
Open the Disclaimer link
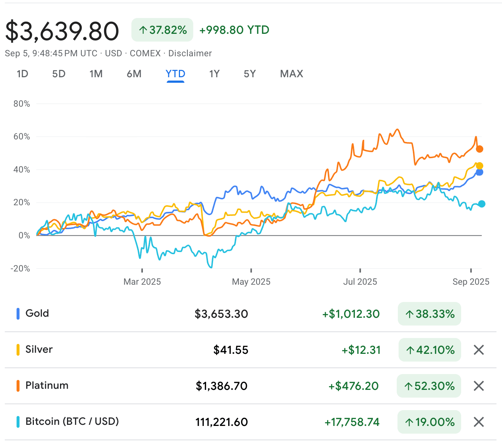click(190, 53)
